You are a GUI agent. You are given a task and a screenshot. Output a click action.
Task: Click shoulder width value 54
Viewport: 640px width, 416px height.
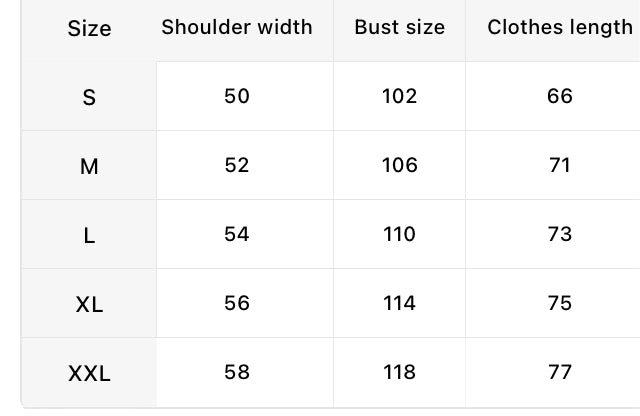(237, 234)
